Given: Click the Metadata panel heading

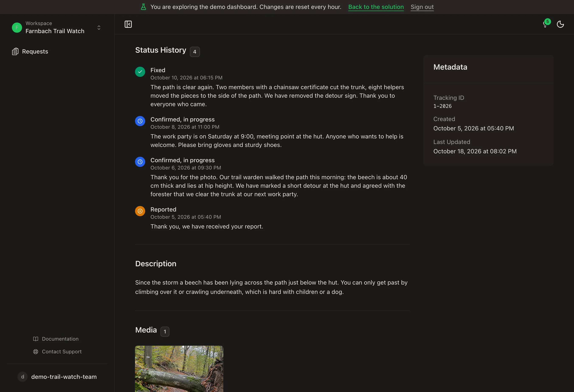Looking at the screenshot, I should (x=450, y=67).
